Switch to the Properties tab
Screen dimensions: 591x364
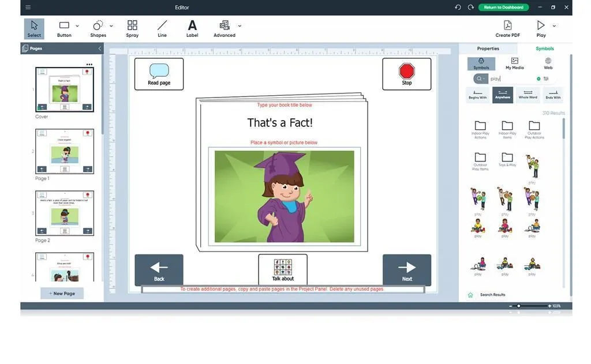click(488, 48)
